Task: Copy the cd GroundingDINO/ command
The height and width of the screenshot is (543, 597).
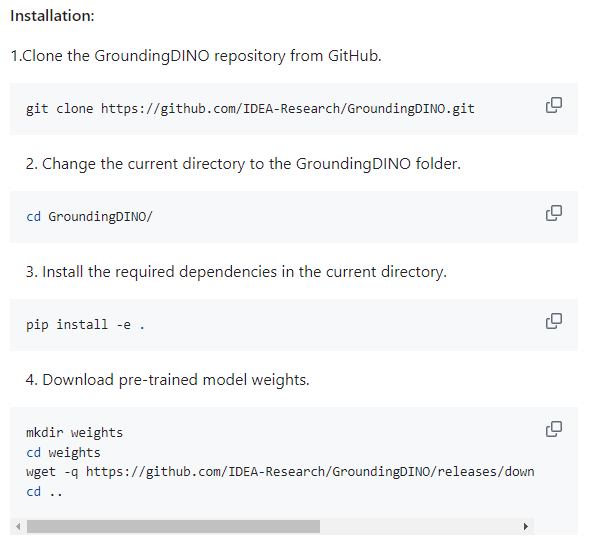Action: (554, 213)
